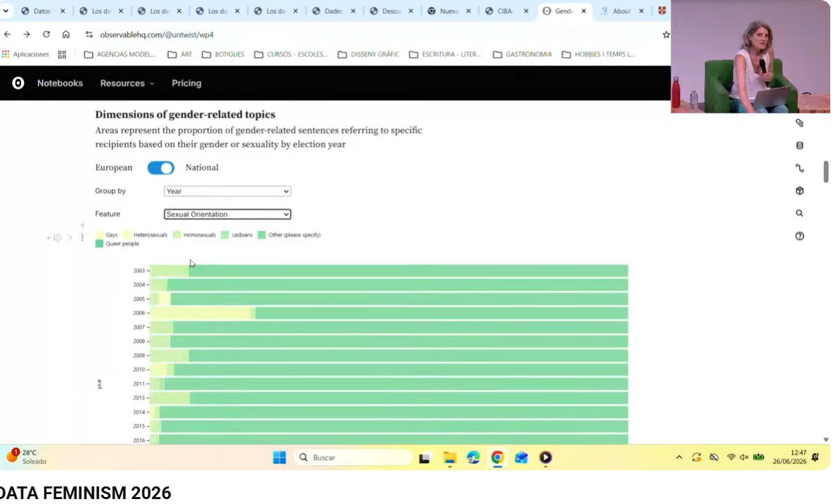Go forward with the browser forward arrow
Screen dimensions: 838x504
[x=27, y=34]
